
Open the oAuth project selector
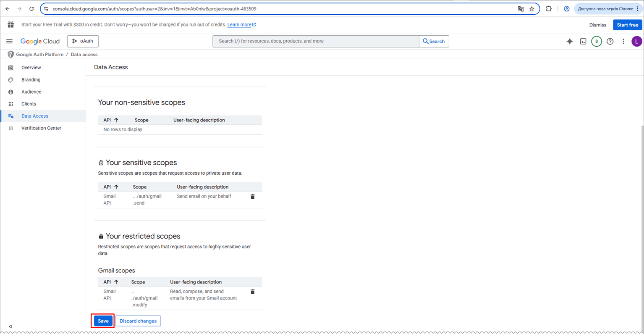83,41
